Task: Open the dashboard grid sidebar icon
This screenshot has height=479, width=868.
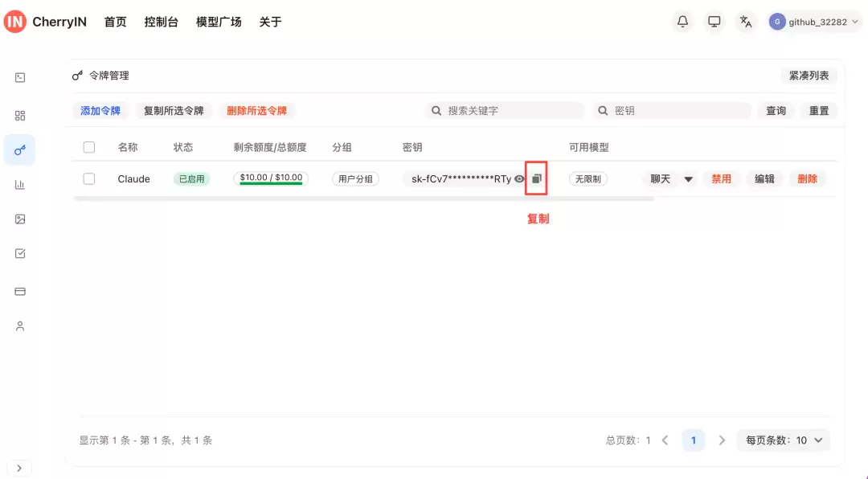Action: pyautogui.click(x=20, y=115)
